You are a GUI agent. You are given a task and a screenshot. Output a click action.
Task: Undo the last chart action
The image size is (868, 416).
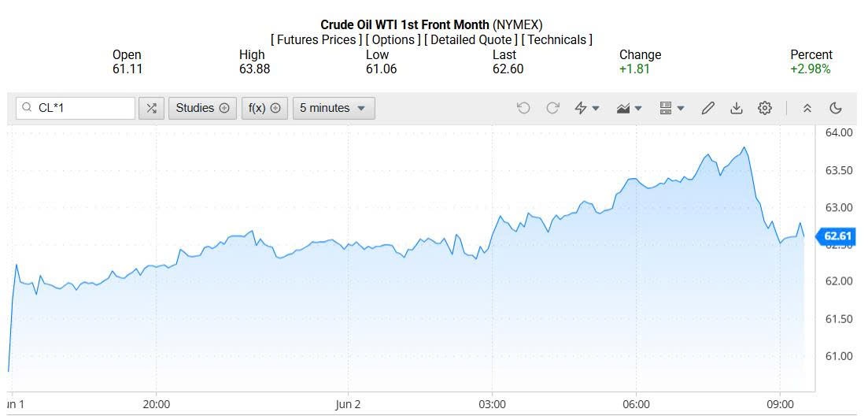(x=523, y=108)
